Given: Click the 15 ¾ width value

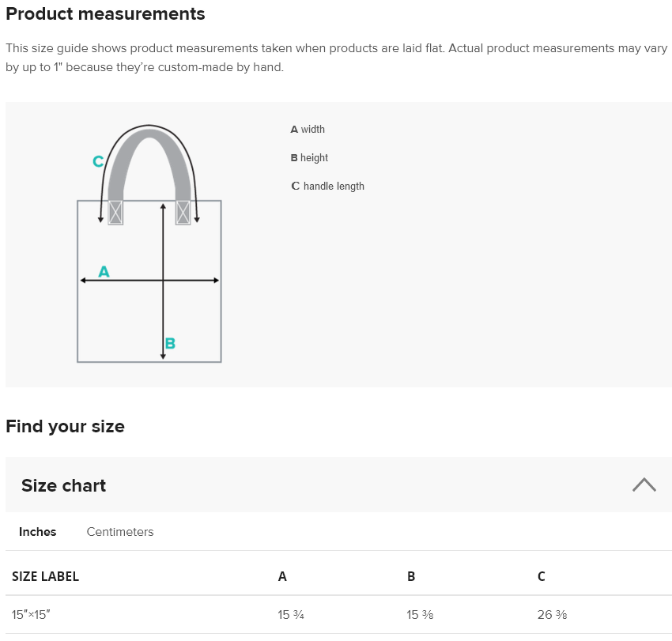Looking at the screenshot, I should coord(291,614).
